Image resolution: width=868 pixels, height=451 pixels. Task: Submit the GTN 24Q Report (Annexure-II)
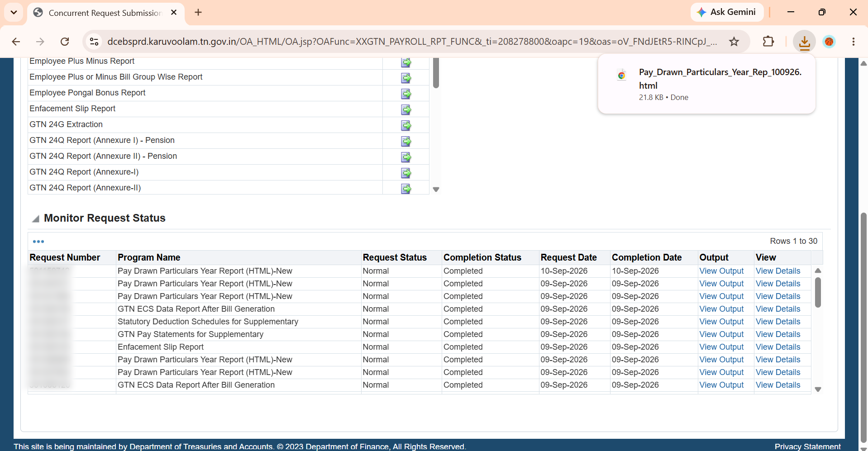[x=406, y=189]
